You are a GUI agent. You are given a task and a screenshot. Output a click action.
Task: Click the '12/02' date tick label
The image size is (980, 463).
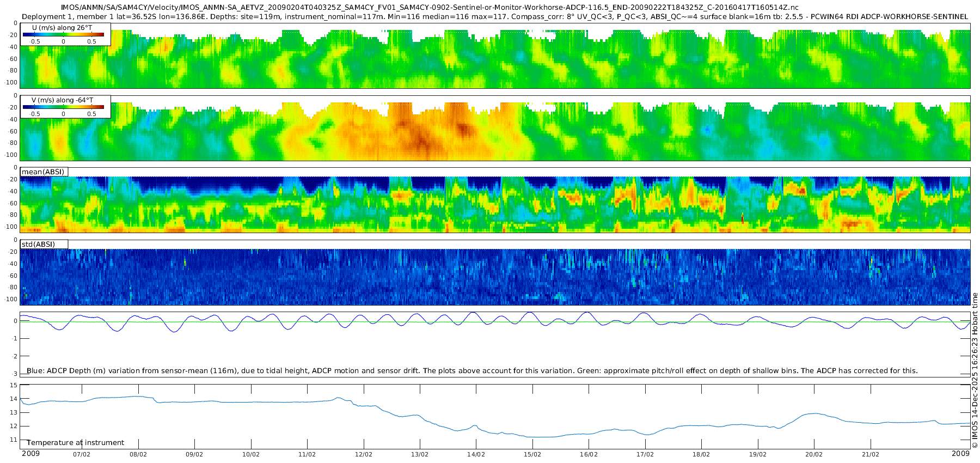(x=364, y=454)
